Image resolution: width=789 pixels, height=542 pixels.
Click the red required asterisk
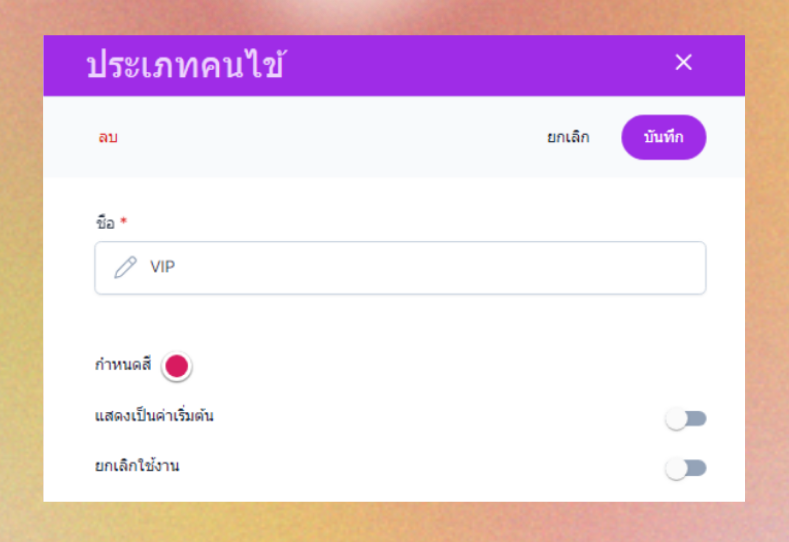point(123,220)
